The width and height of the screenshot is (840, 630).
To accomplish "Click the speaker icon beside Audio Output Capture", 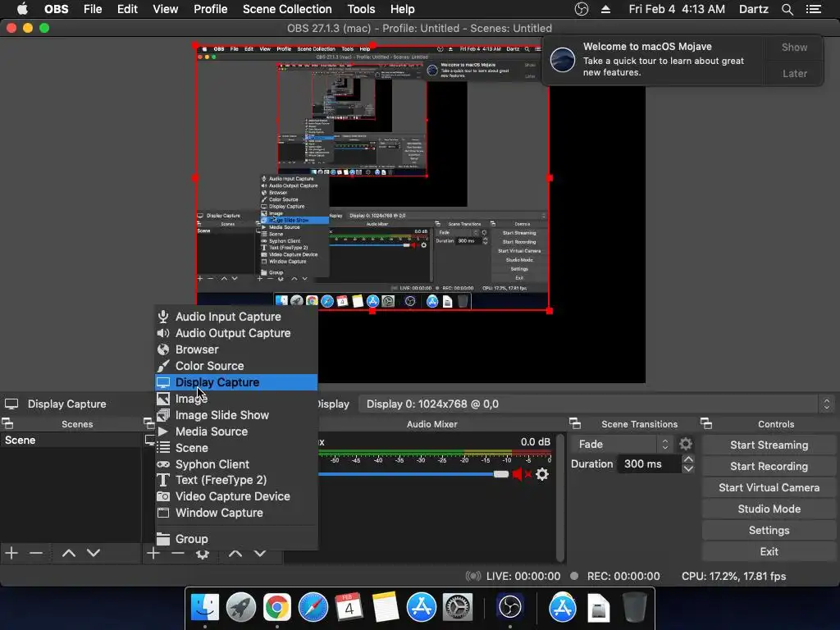I will [x=163, y=333].
